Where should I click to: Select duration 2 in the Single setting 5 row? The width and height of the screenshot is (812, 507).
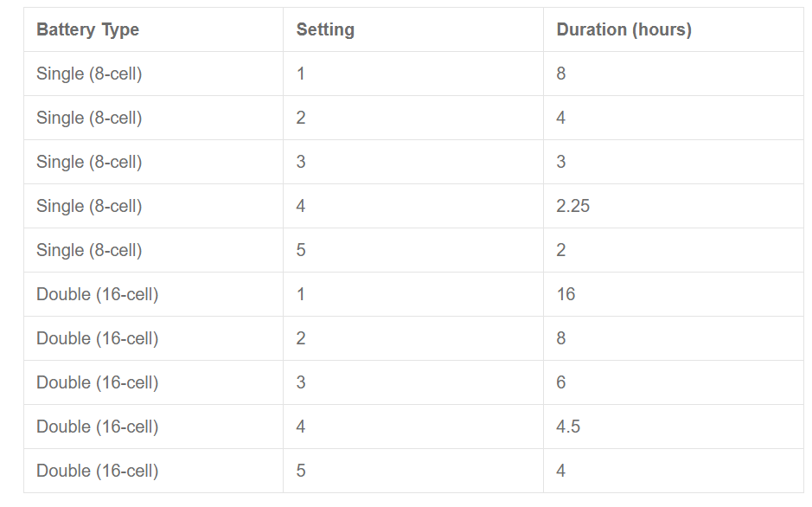[x=561, y=250]
